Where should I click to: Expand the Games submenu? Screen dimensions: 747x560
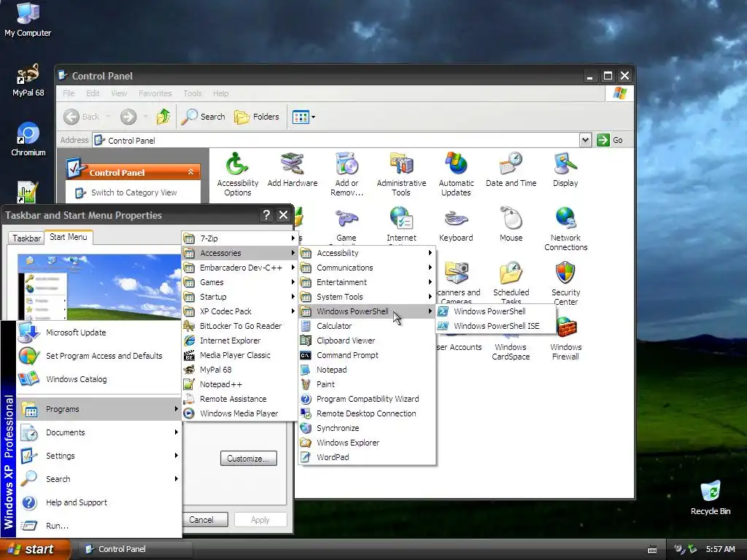(x=239, y=282)
